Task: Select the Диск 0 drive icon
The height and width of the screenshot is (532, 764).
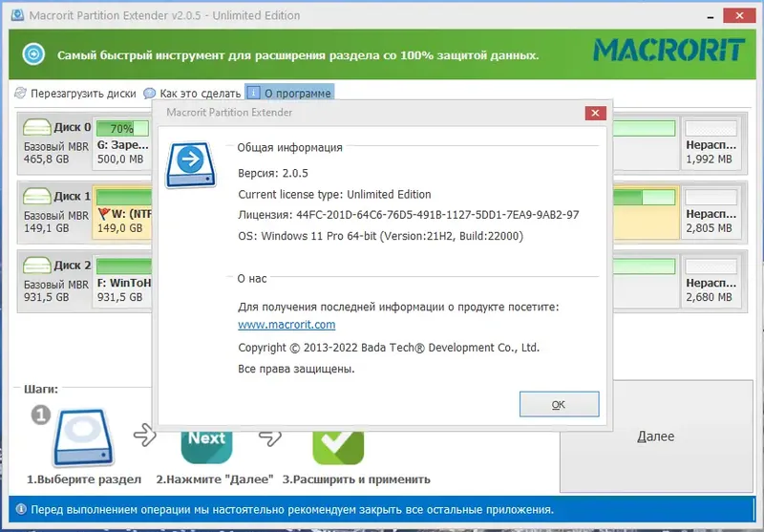Action: pos(37,128)
